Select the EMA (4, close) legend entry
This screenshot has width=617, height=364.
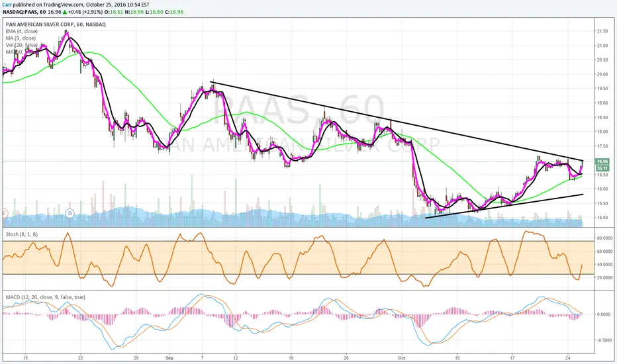coord(22,31)
